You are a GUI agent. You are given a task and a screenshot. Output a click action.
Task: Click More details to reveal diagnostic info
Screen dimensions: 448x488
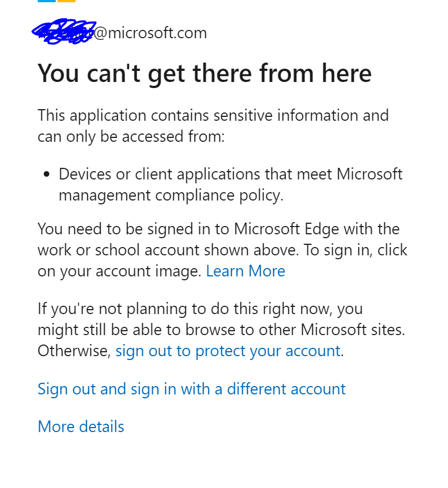coord(80,427)
